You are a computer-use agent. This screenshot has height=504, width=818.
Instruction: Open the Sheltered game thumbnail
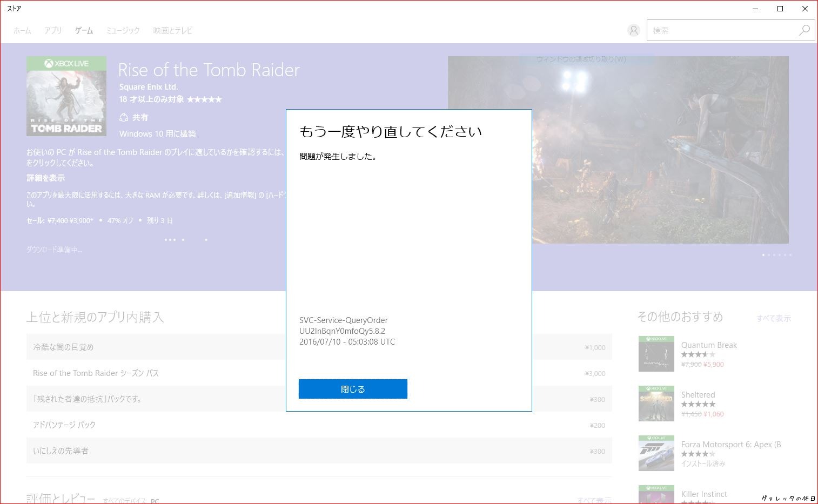tap(656, 404)
